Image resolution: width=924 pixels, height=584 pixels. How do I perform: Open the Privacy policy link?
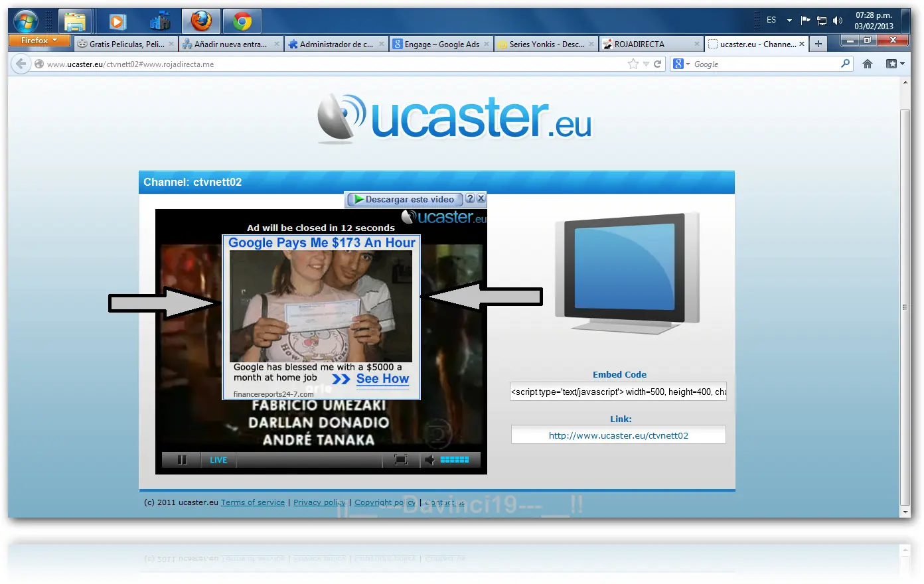pos(319,502)
